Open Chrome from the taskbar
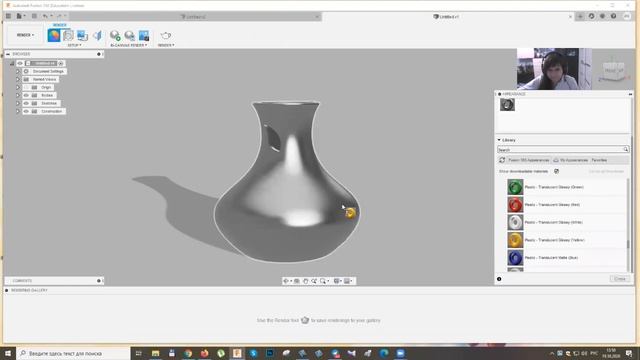640x360 pixels. [188, 353]
